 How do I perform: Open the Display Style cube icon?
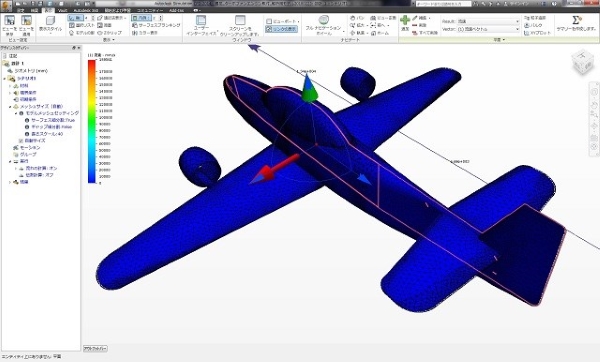(x=50, y=20)
